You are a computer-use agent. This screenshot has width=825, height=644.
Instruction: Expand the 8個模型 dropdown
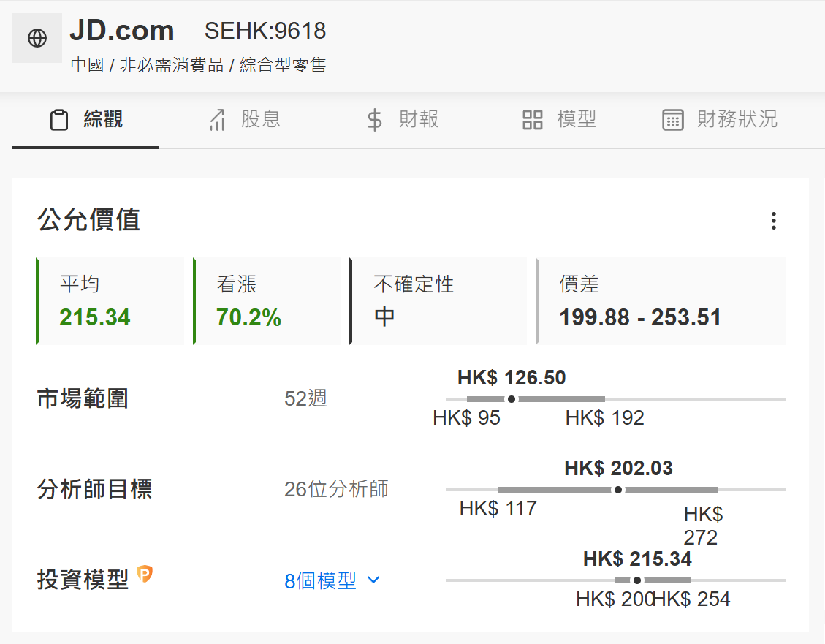point(332,581)
